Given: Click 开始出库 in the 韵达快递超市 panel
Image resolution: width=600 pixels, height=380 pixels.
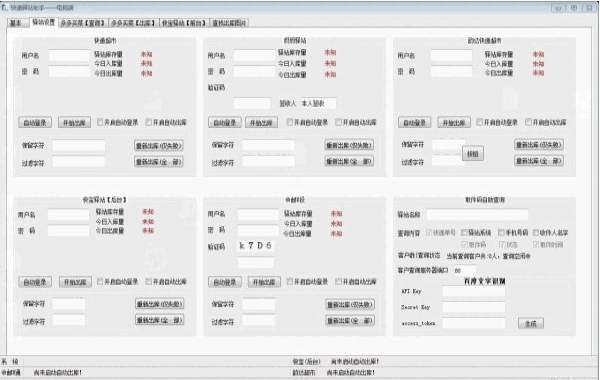Looking at the screenshot, I should pos(454,122).
